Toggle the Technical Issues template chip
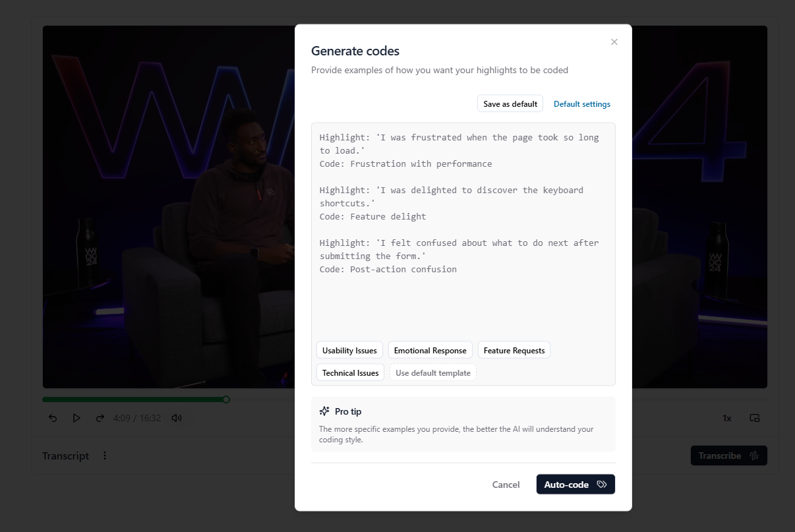The image size is (795, 532). coord(350,372)
